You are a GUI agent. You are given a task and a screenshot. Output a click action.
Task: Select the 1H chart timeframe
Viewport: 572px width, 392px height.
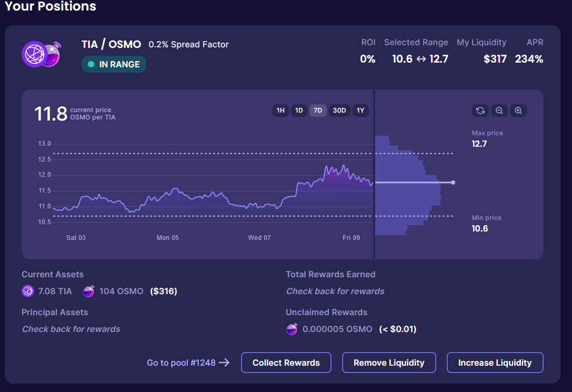pyautogui.click(x=280, y=110)
